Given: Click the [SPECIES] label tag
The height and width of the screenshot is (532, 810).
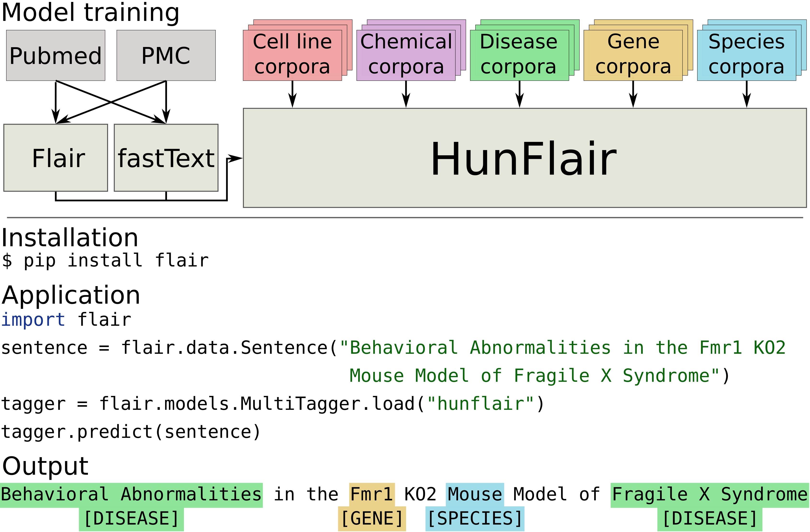Looking at the screenshot, I should [x=475, y=519].
